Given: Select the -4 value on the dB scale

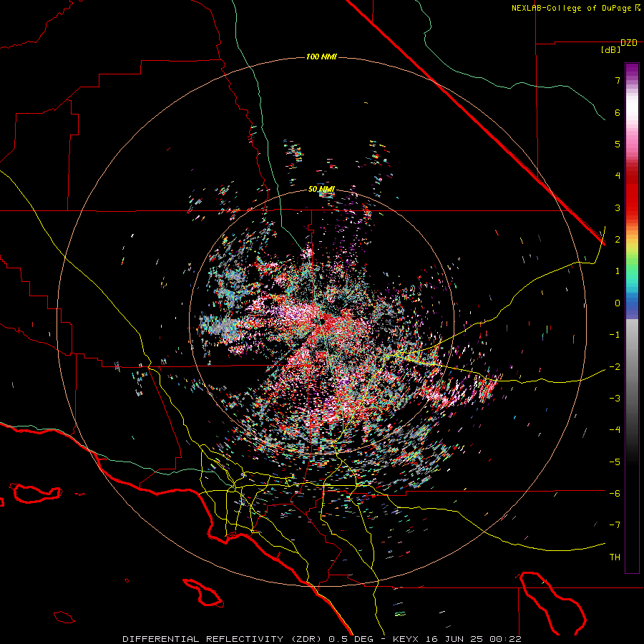Looking at the screenshot, I should (615, 430).
